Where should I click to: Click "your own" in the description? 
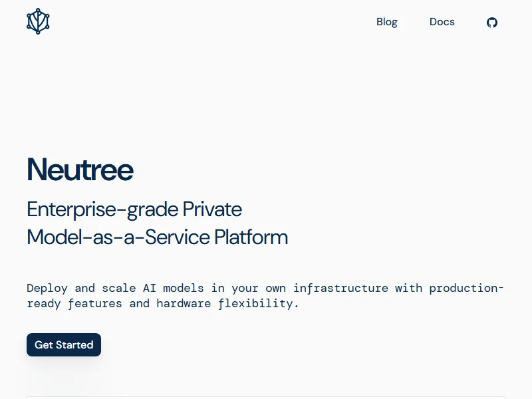click(x=258, y=288)
